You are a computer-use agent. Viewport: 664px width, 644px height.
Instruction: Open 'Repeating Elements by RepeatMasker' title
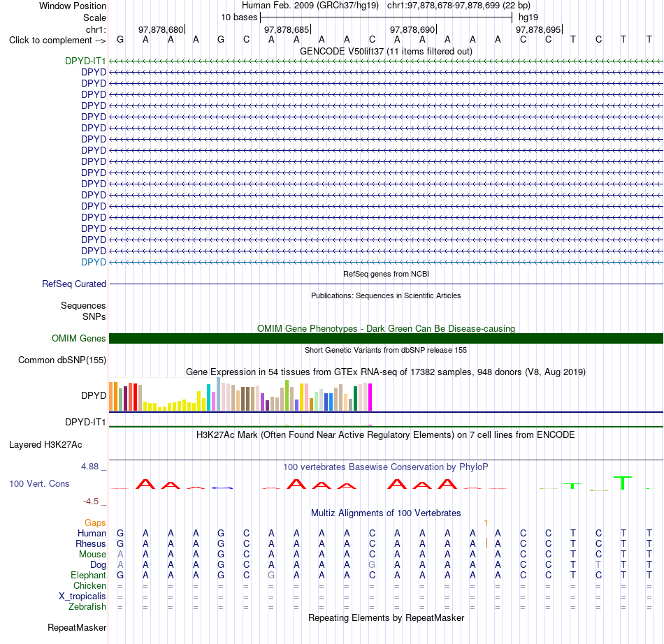click(386, 617)
